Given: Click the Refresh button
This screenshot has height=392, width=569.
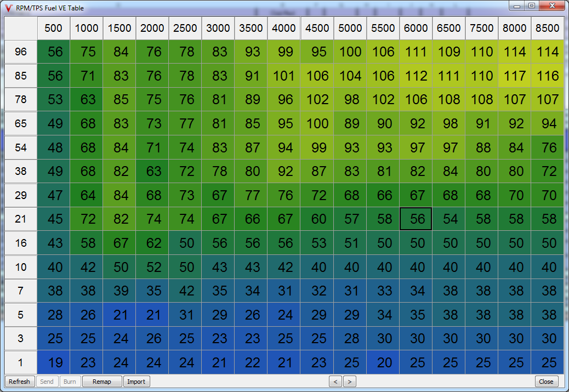Looking at the screenshot, I should coord(20,382).
